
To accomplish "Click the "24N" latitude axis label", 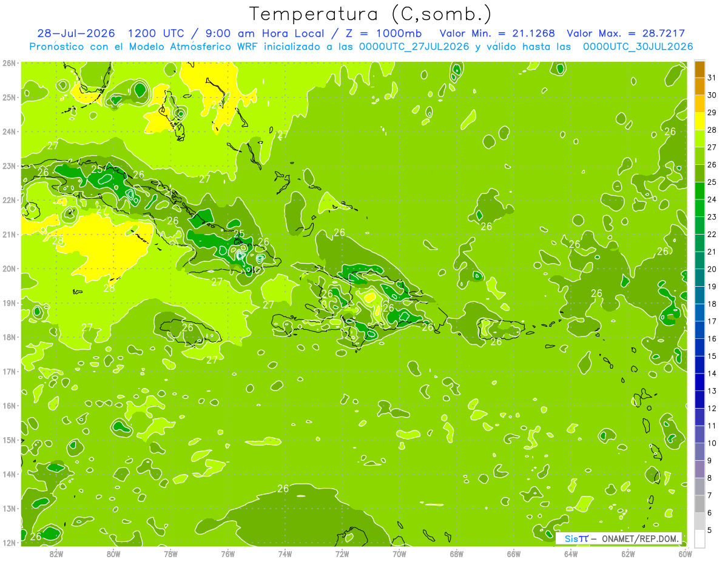I will (9, 132).
